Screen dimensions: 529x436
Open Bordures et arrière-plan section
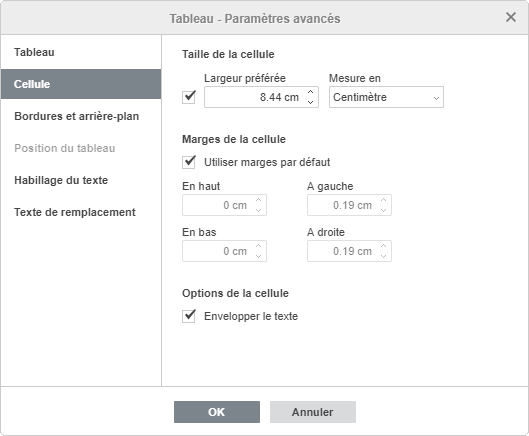[x=81, y=116]
